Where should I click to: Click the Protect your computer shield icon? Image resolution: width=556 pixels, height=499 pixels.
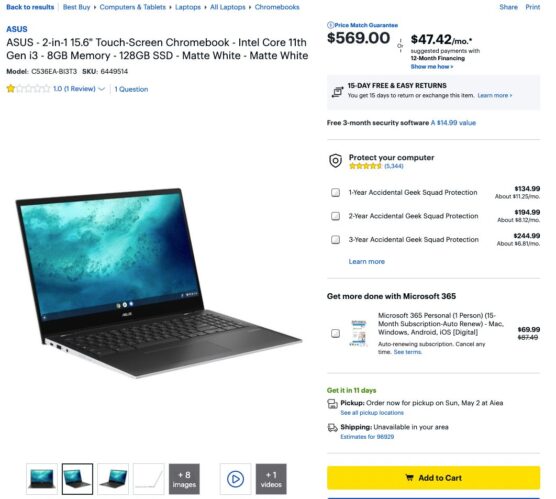tap(335, 161)
